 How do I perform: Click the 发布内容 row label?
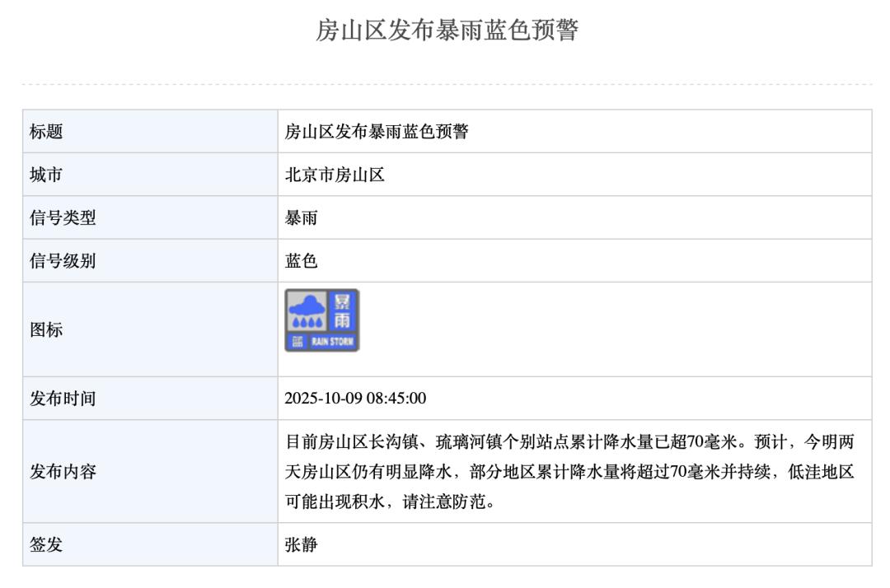(x=63, y=472)
